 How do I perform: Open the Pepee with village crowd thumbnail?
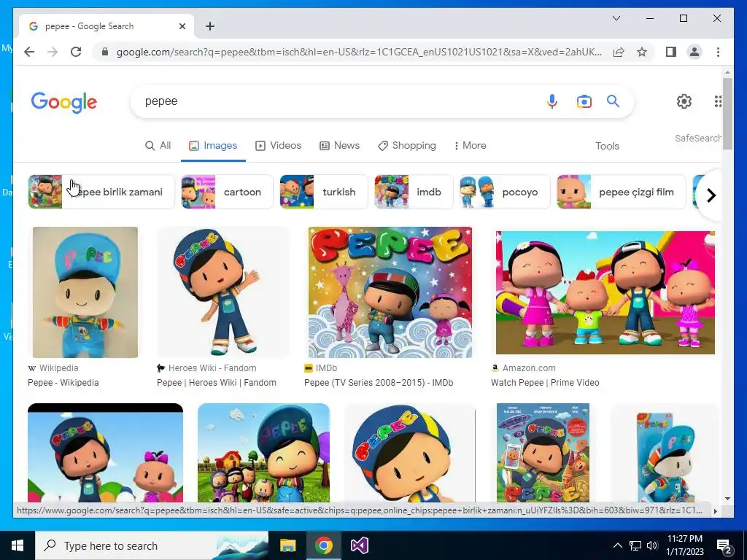(x=263, y=452)
